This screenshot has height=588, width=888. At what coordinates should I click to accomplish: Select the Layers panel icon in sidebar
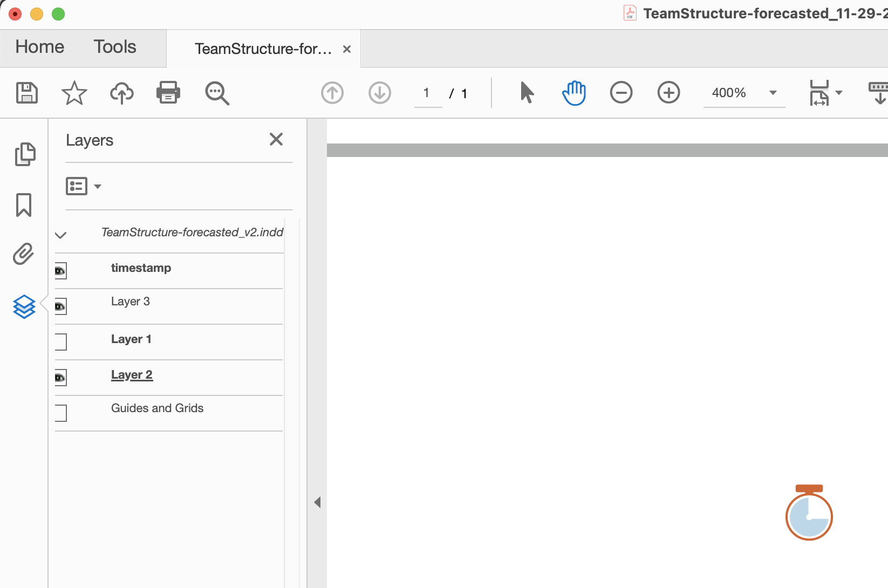pos(24,306)
